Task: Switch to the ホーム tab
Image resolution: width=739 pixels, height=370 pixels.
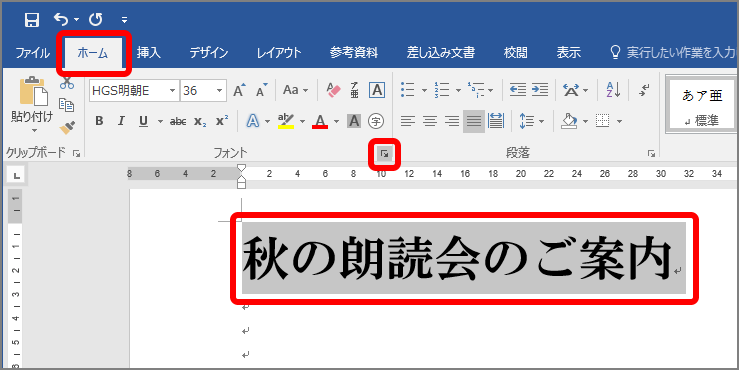Action: tap(93, 52)
